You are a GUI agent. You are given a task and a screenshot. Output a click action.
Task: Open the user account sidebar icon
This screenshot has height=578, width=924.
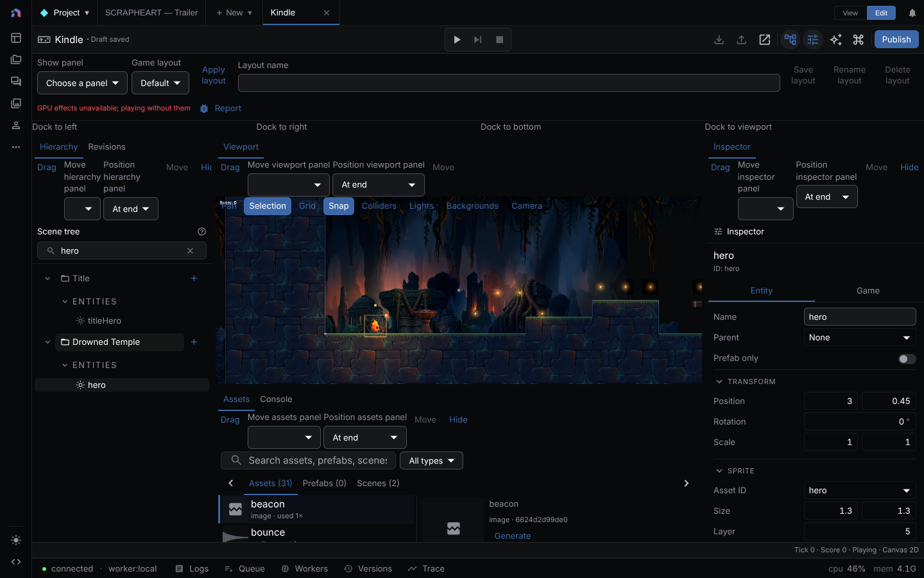coord(16,125)
